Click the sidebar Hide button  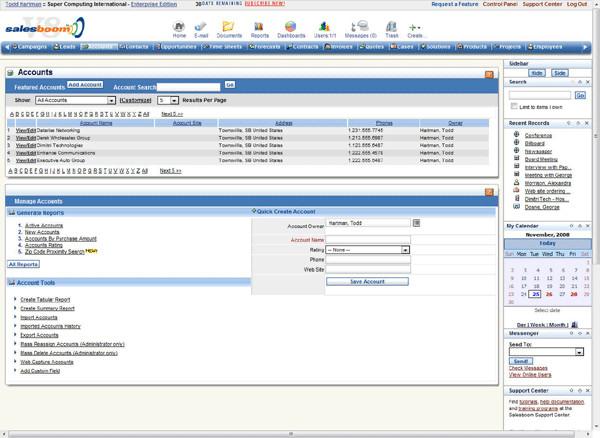click(x=536, y=73)
